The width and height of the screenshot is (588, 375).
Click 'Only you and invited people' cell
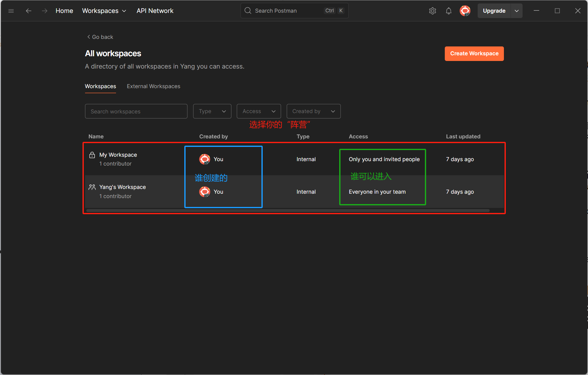click(x=384, y=159)
